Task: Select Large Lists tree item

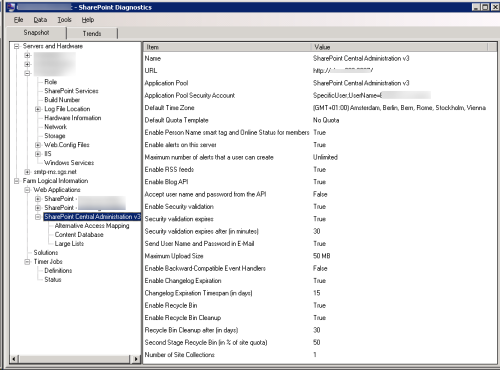Action: tap(69, 244)
